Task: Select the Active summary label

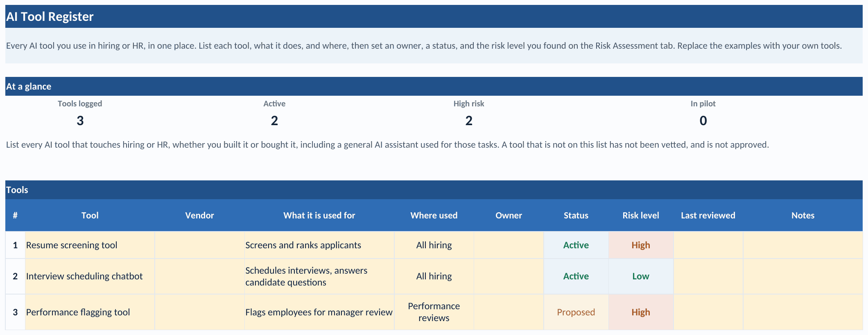Action: click(274, 103)
